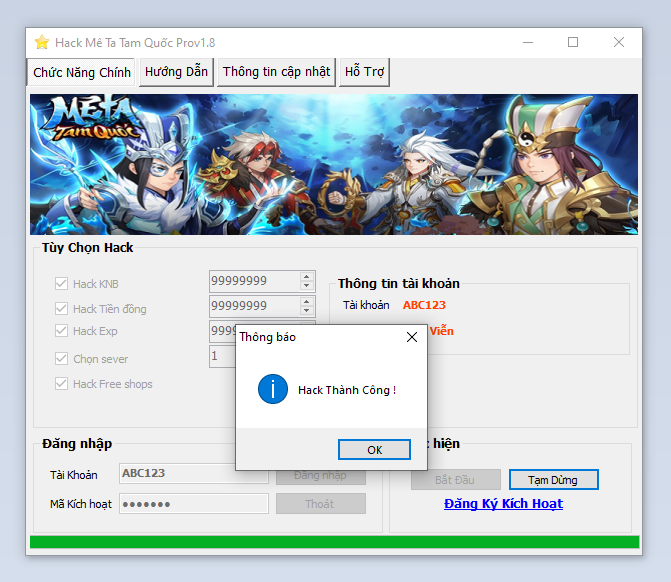
Task: Click the green progress bar
Action: click(334, 542)
